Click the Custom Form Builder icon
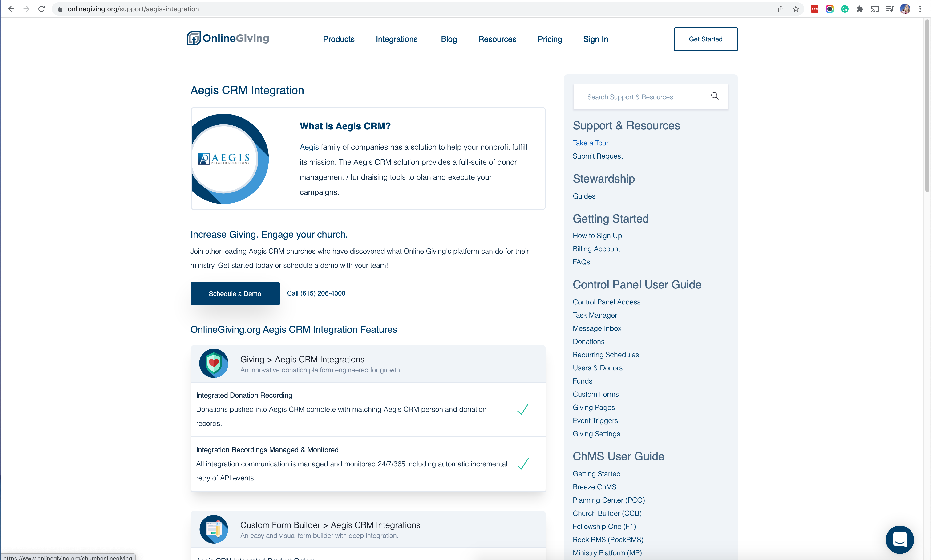This screenshot has width=931, height=560. (214, 529)
